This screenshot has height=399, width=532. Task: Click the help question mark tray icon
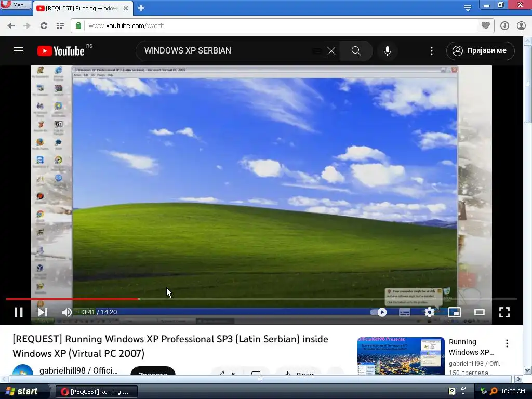451,391
